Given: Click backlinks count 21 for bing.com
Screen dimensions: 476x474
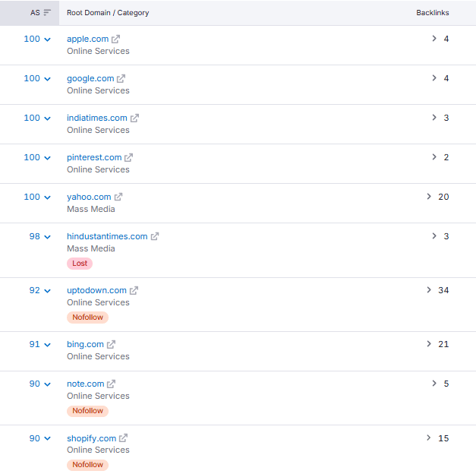Looking at the screenshot, I should coord(443,344).
